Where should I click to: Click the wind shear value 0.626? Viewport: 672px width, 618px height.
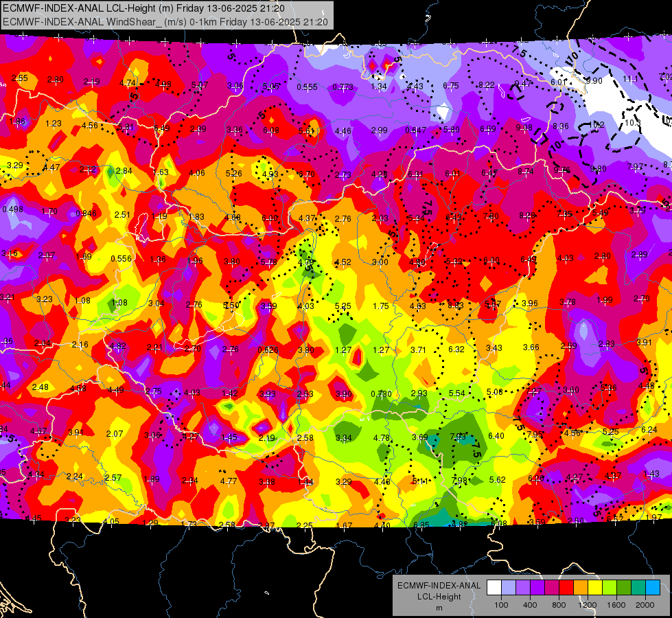pos(268,350)
